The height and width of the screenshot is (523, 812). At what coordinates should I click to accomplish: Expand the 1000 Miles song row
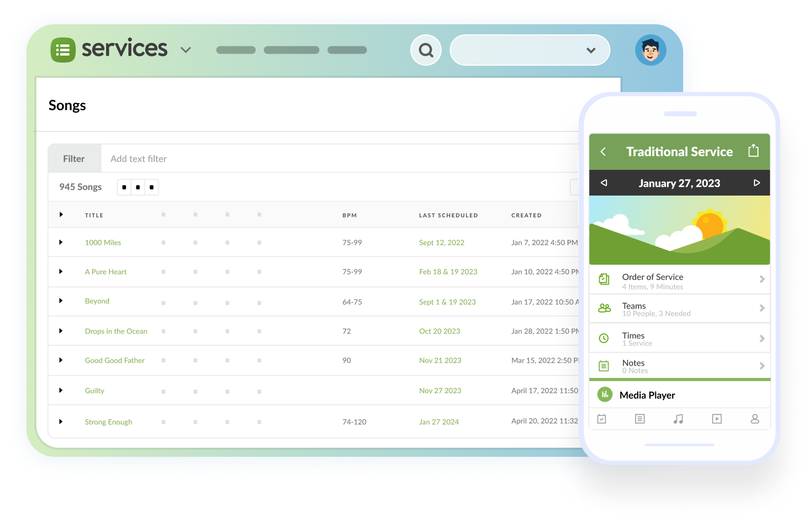[x=61, y=243]
